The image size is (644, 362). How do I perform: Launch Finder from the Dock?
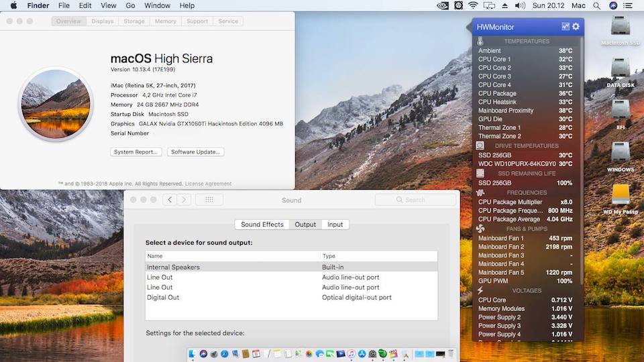click(x=193, y=353)
